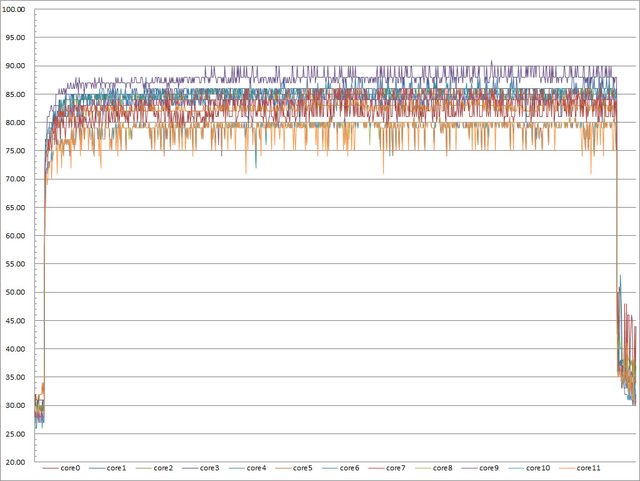Pick the core2 legend label
This screenshot has height=481, width=640.
click(x=162, y=468)
